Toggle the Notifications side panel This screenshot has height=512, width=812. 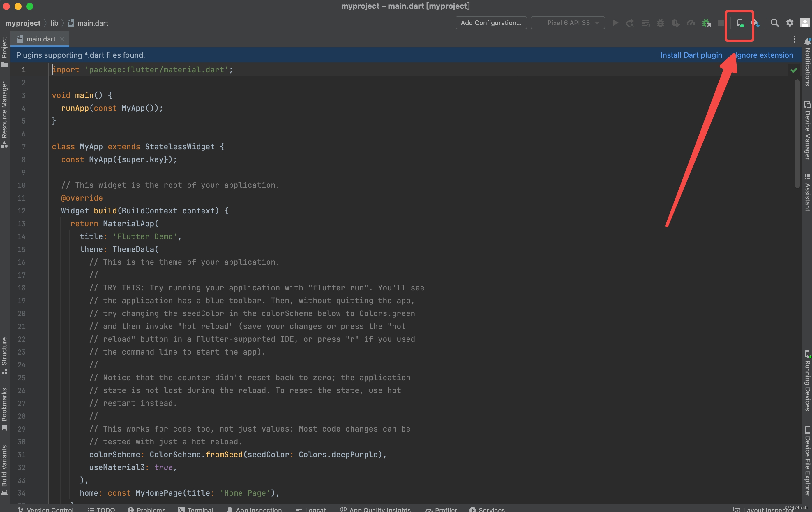tap(807, 62)
